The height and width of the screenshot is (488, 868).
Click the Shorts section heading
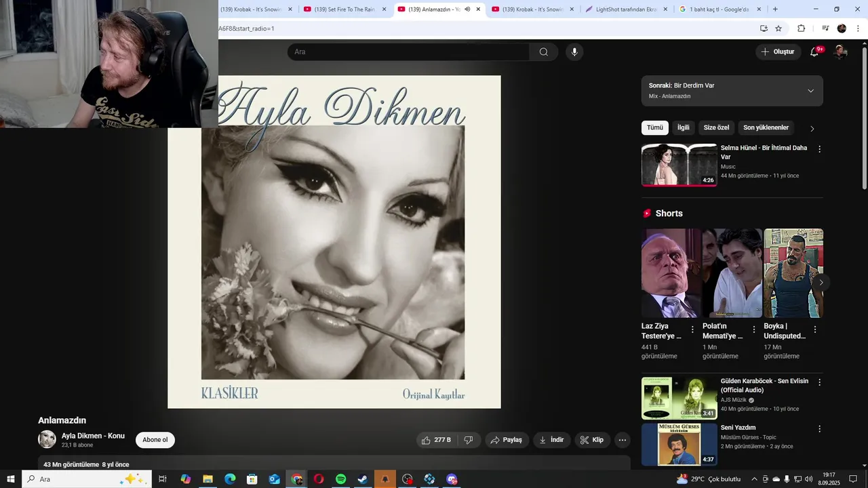tap(669, 213)
